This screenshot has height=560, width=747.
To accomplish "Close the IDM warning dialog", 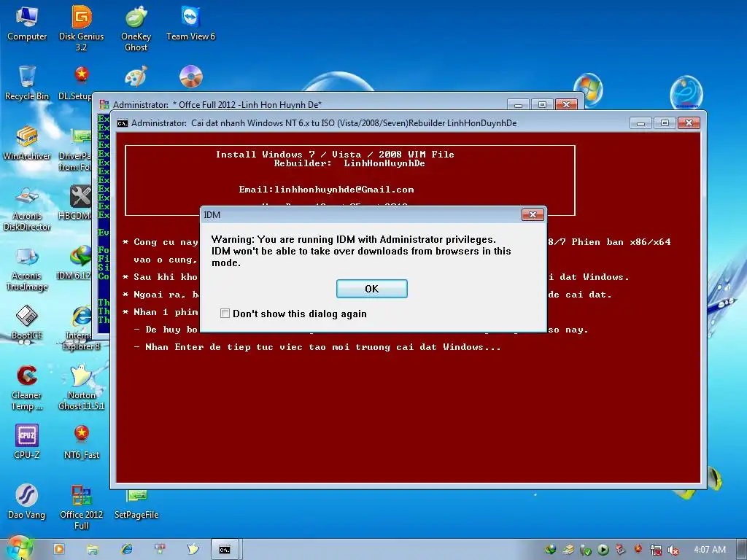I will coord(533,215).
